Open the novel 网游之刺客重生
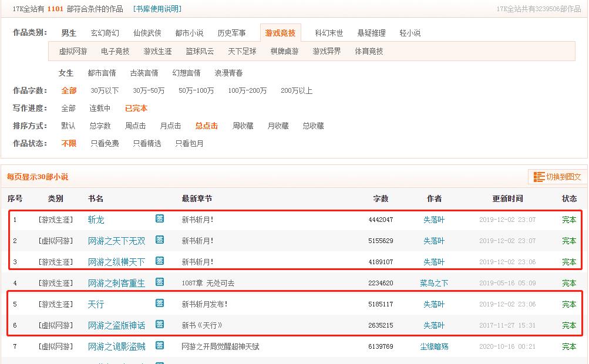 [x=116, y=284]
